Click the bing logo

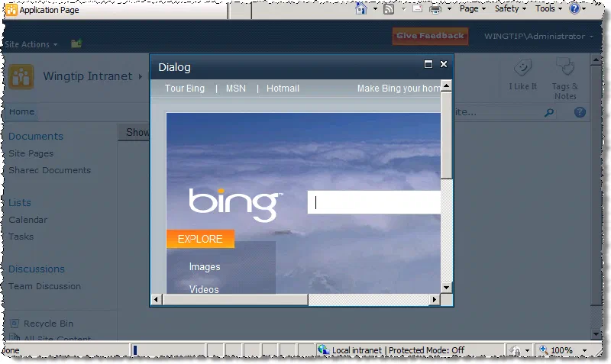(236, 205)
